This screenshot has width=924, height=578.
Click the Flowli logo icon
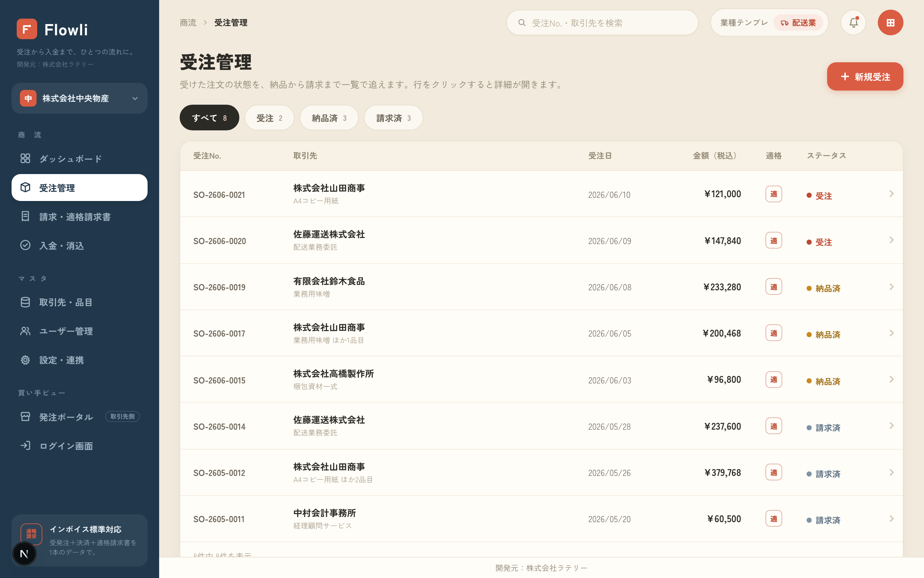(x=27, y=29)
